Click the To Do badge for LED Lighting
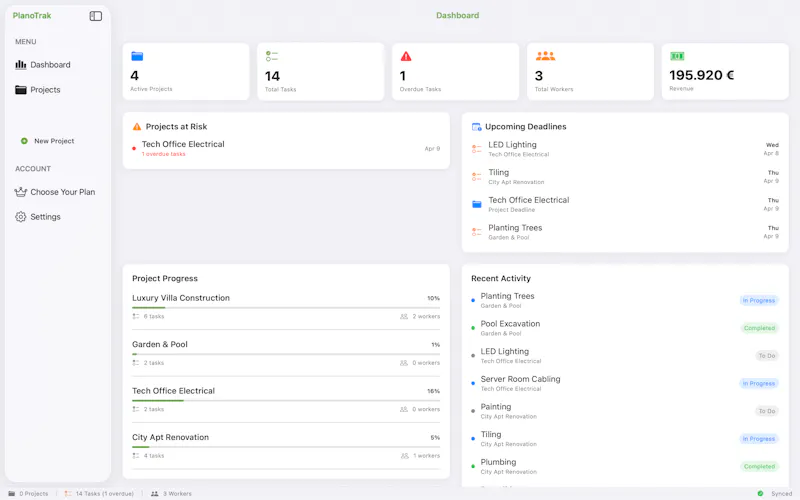The width and height of the screenshot is (800, 500). (767, 356)
